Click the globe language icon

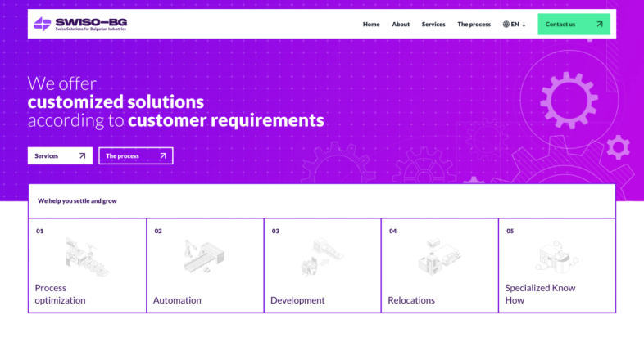[x=506, y=25]
